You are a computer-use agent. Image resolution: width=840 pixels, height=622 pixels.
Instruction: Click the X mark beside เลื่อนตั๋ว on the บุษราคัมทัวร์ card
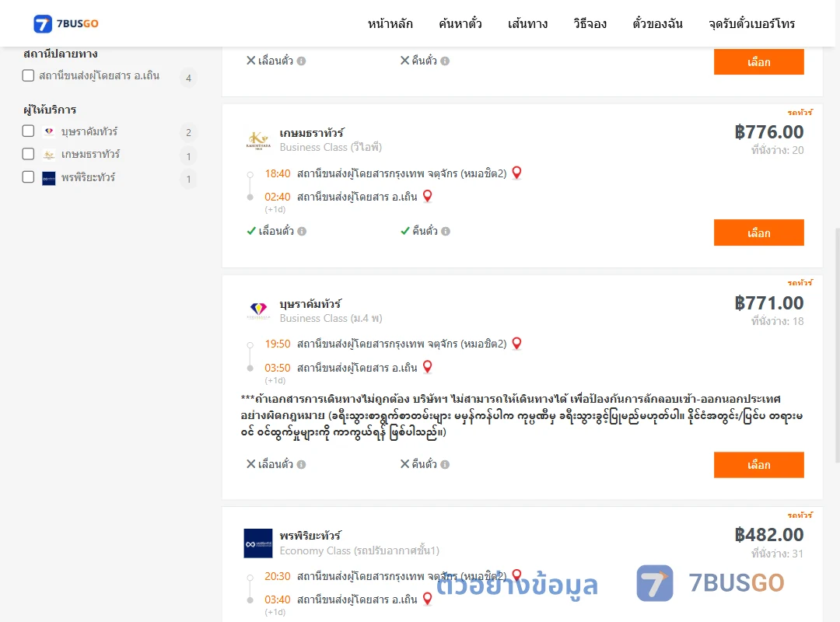(x=250, y=464)
